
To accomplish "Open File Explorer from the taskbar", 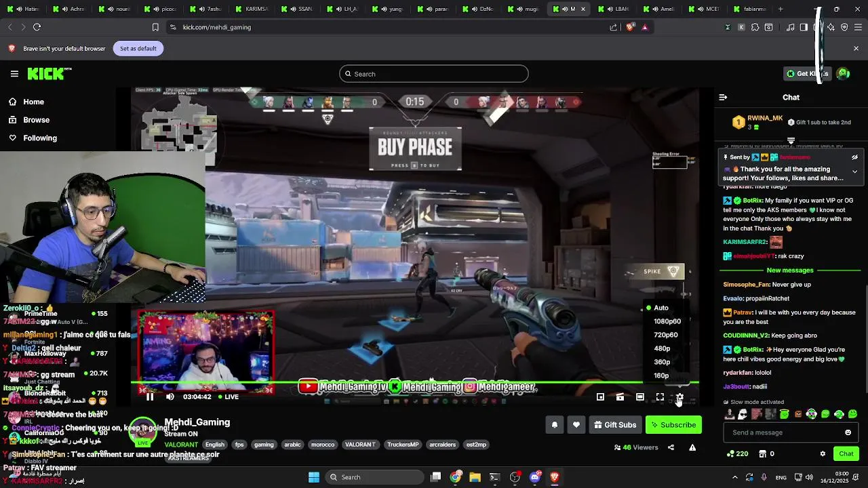I will pos(475,477).
